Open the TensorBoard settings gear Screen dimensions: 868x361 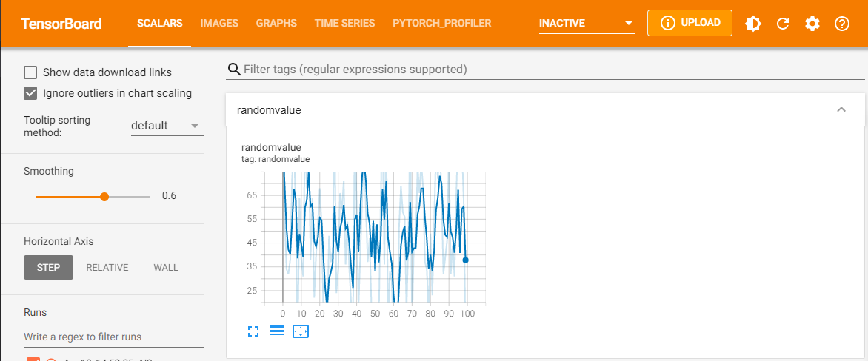click(812, 24)
